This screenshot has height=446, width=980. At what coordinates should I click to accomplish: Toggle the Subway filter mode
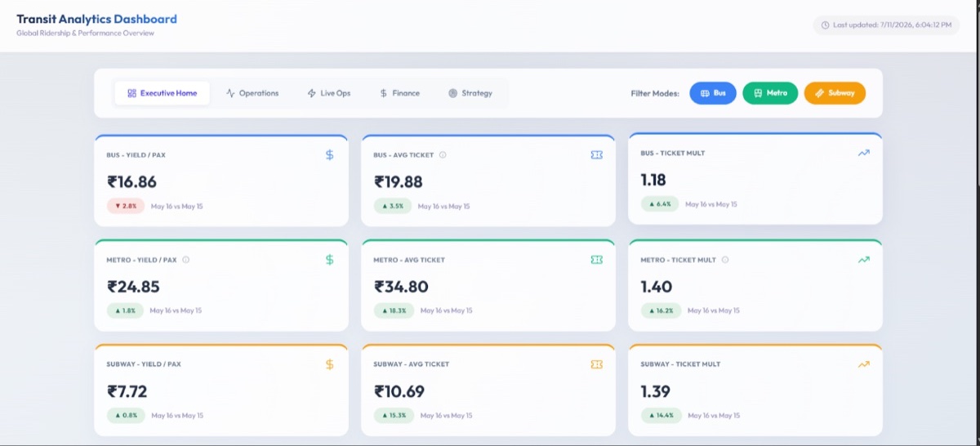point(835,93)
